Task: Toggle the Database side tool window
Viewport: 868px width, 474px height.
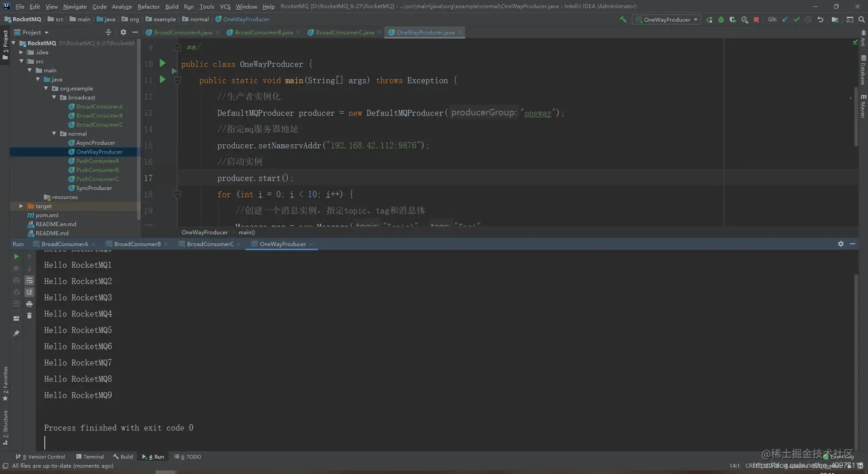Action: click(863, 70)
